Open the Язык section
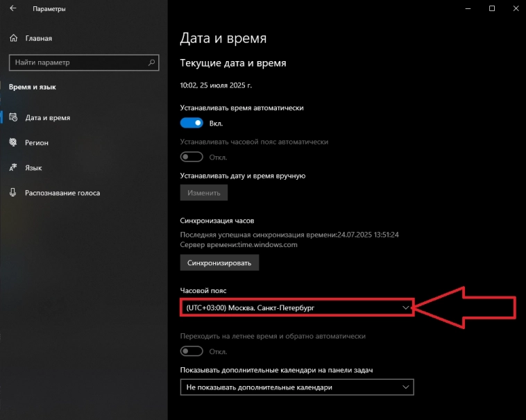526x420 pixels. 84,168
